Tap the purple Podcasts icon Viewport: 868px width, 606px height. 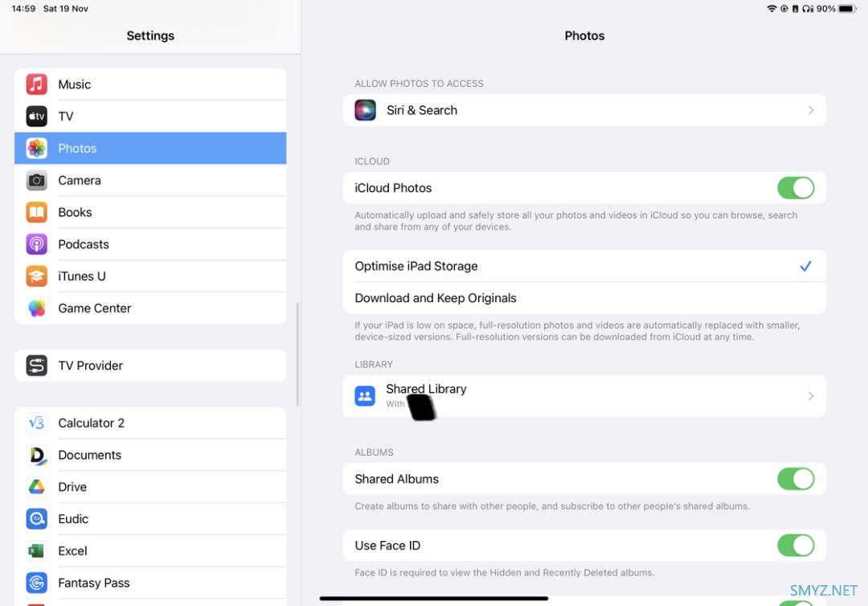[36, 244]
